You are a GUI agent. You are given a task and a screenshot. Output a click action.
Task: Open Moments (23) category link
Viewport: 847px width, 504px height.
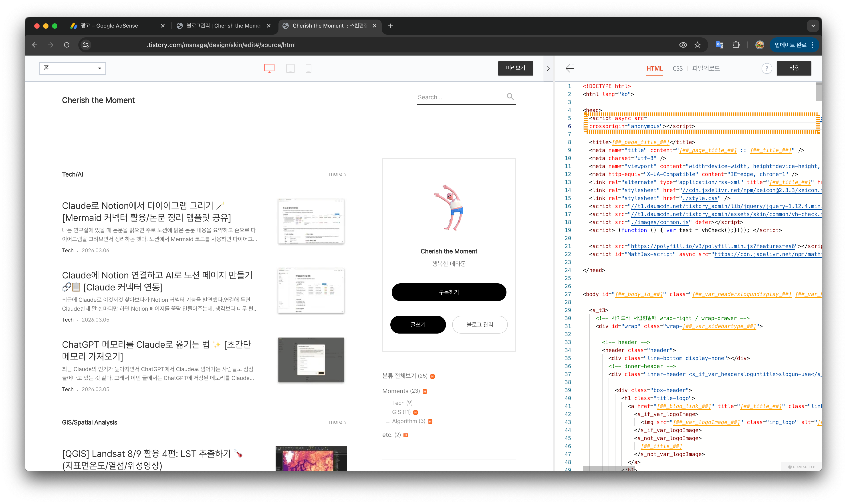tap(401, 391)
